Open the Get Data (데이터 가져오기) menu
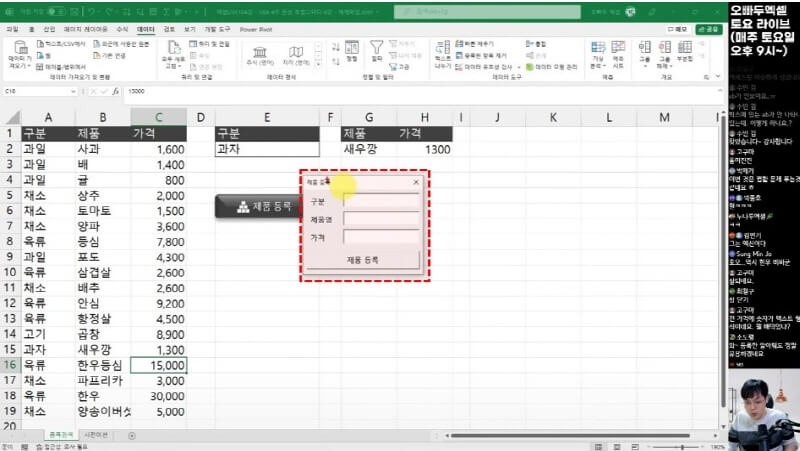 point(20,55)
